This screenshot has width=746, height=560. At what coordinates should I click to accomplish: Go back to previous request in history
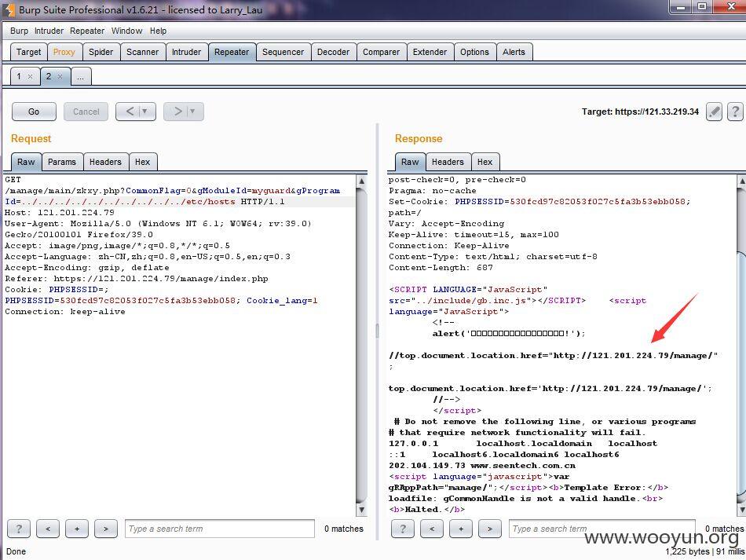[x=129, y=112]
